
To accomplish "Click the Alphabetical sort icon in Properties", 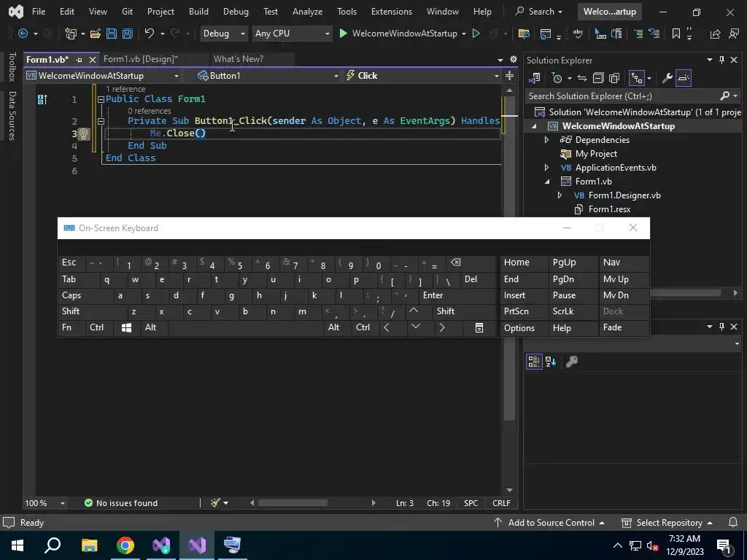I will coord(551,362).
